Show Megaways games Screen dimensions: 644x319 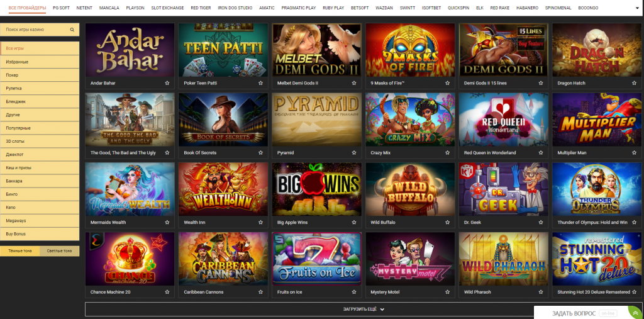pyautogui.click(x=40, y=221)
